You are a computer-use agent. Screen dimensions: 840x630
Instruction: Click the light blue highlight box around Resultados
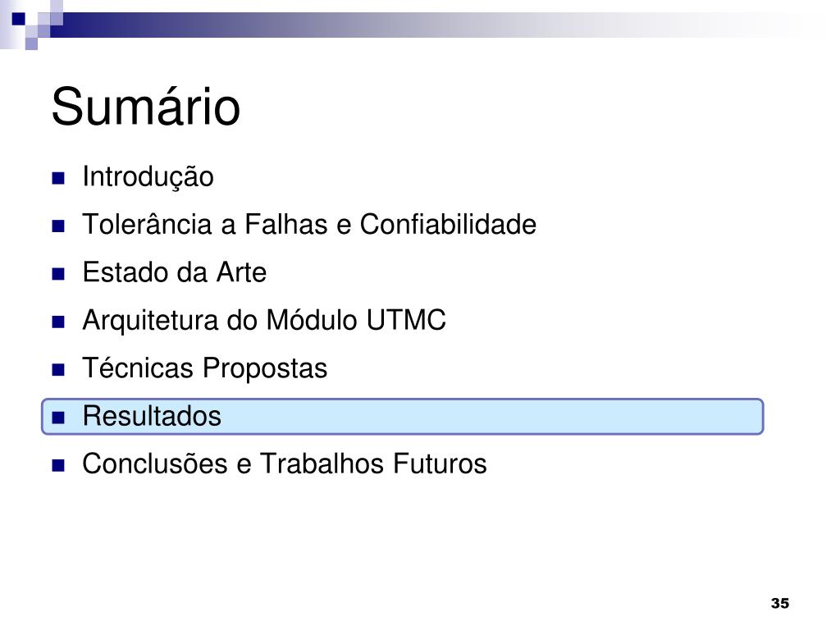point(402,417)
